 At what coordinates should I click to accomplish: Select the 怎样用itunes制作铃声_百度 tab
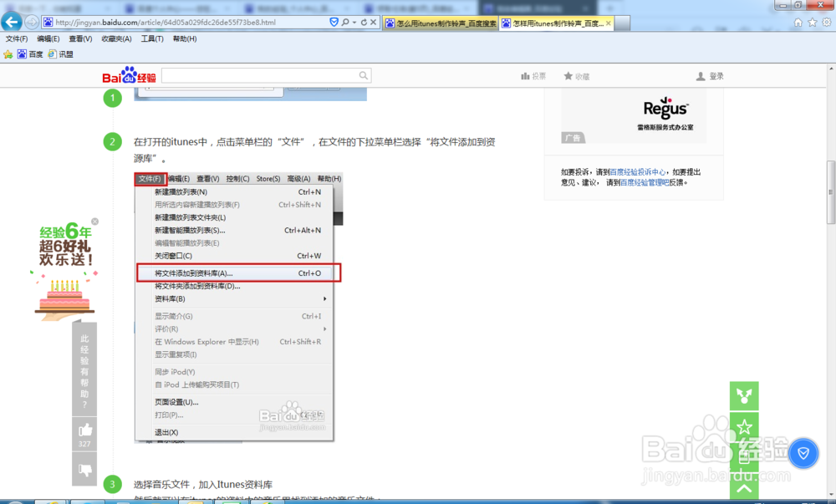click(552, 23)
